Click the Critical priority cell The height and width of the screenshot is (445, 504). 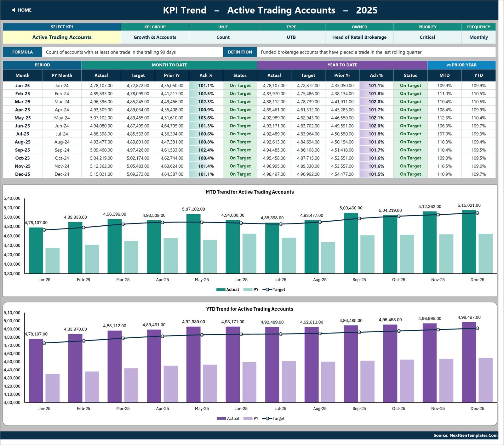pos(427,37)
